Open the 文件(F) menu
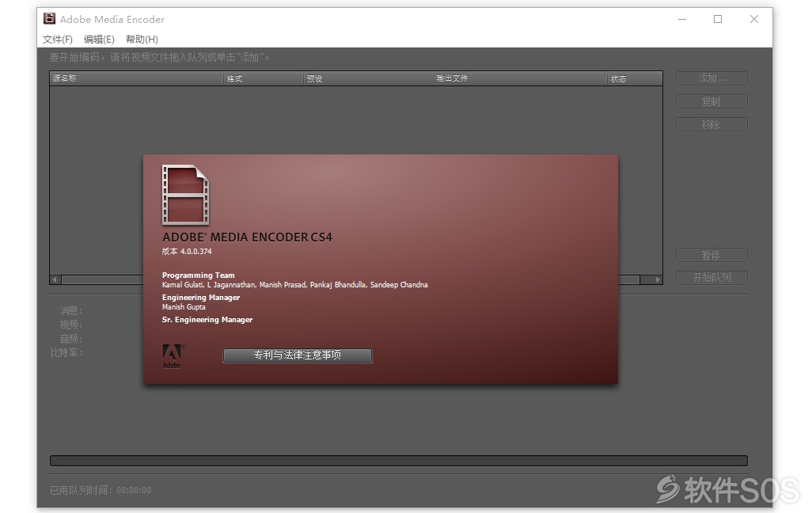 [58, 40]
